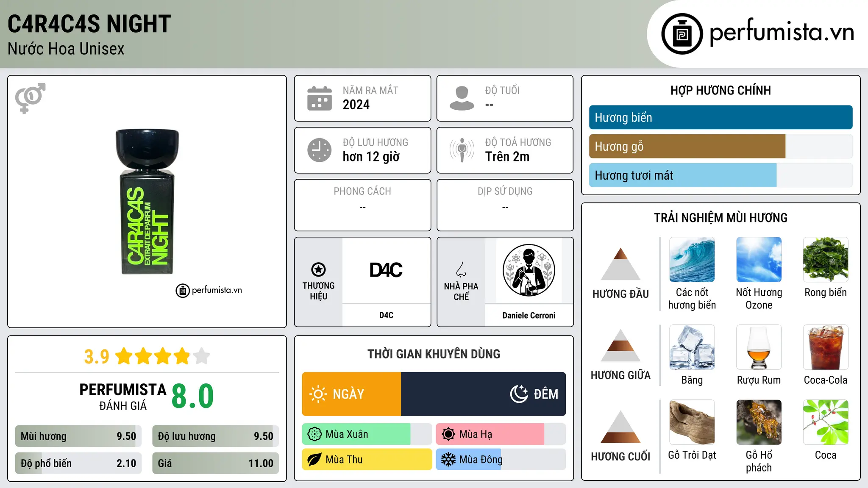Click the perfumista.vn logo bottle icon
This screenshot has width=868, height=488.
point(682,34)
